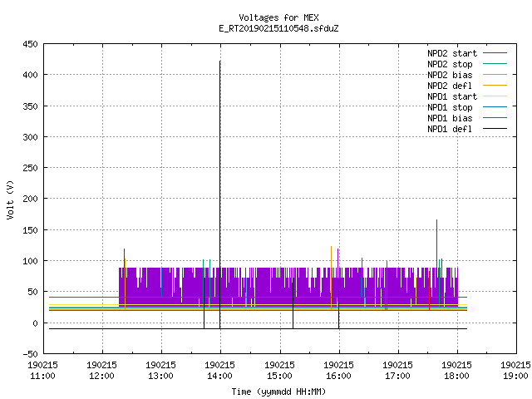This screenshot has height=399, width=532.
Task: Click the NPD2 start legend label
Action: 452,53
